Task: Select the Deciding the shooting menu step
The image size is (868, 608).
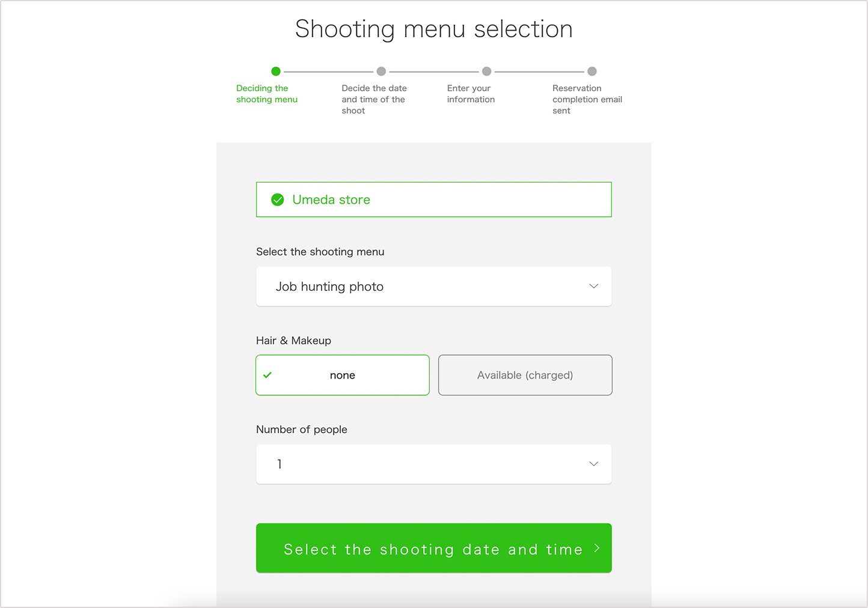Action: tap(266, 94)
